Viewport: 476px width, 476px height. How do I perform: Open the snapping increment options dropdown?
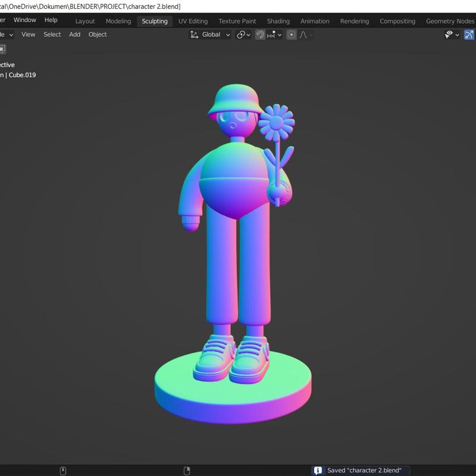274,35
